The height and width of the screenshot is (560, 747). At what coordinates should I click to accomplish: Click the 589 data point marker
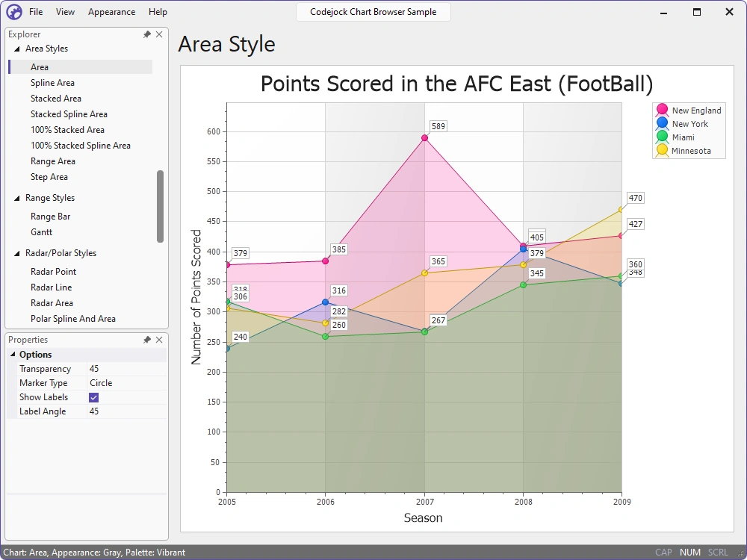tap(424, 138)
